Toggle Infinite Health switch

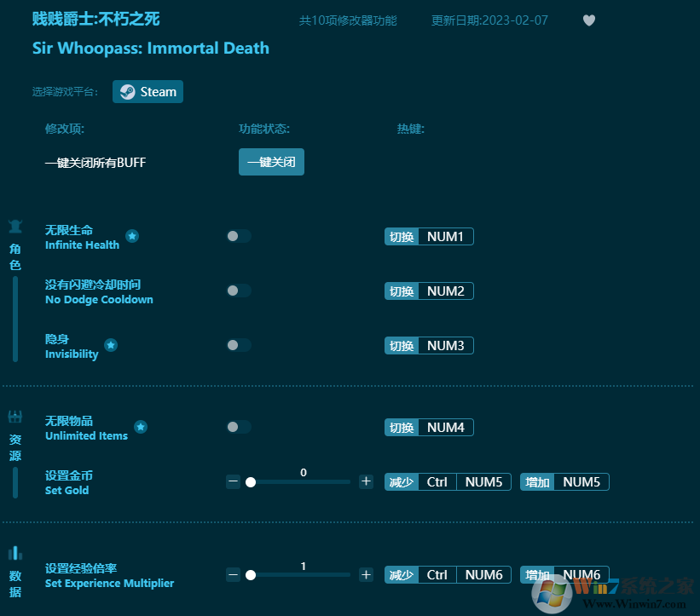click(239, 236)
